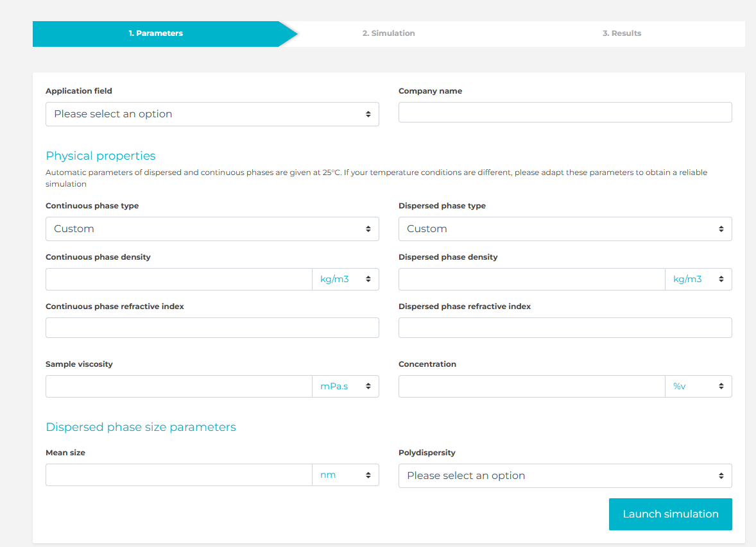Change the continuous phase density unit kg/m3
Viewport: 756px width, 547px height.
(x=345, y=280)
